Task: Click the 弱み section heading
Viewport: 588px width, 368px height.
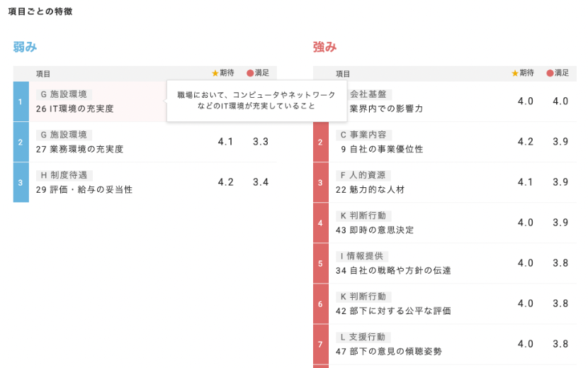Action: pyautogui.click(x=25, y=48)
